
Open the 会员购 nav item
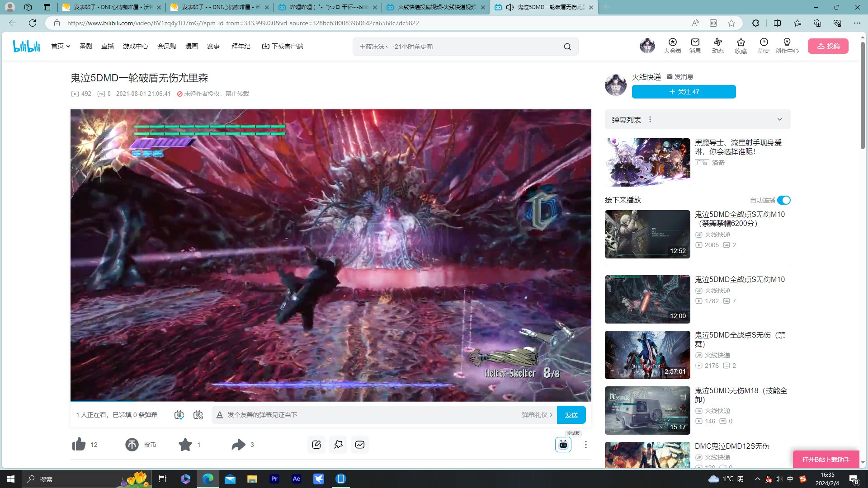pos(167,46)
